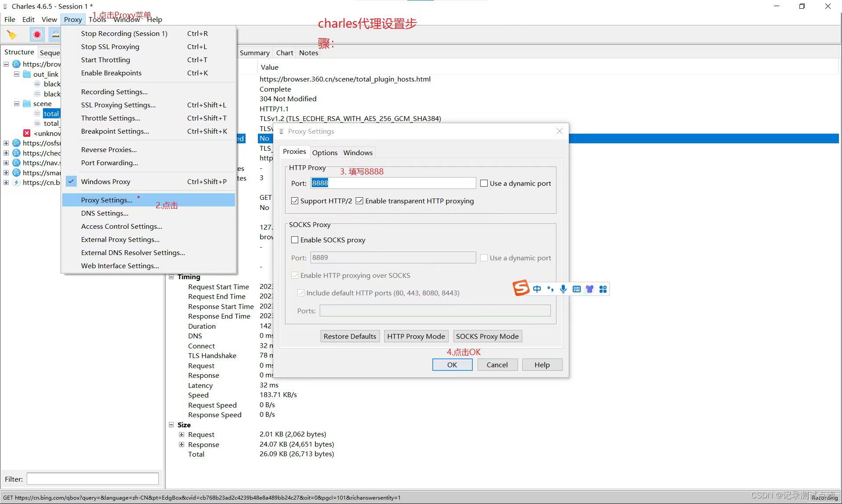Viewport: 842px width, 504px height.
Task: Collapse the out_link folder node
Action: point(17,74)
